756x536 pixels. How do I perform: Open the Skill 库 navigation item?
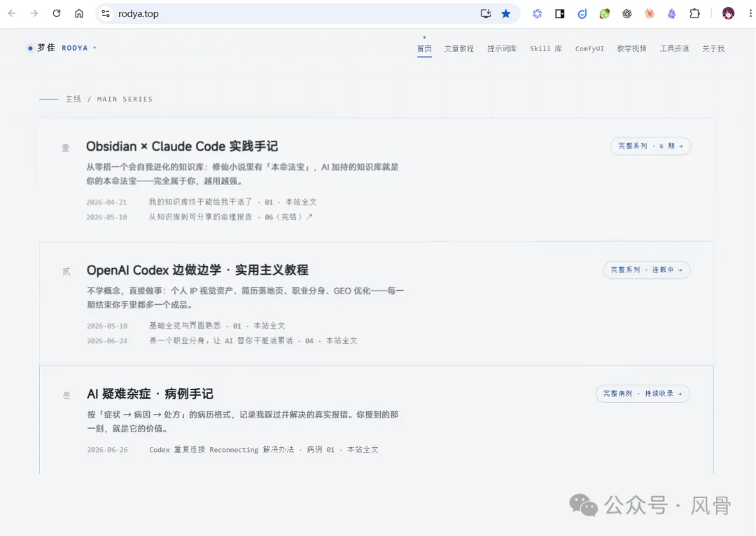pos(546,48)
